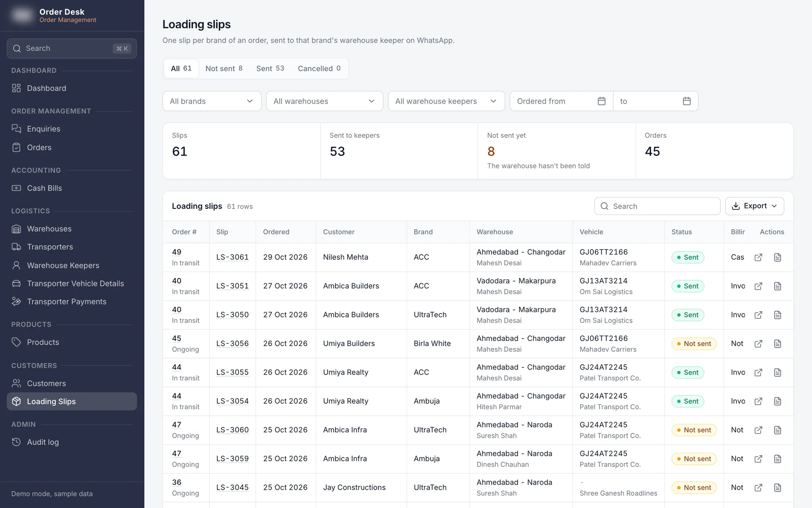812x508 pixels.
Task: Click Not sent status badge for LS-3056
Action: (x=694, y=344)
